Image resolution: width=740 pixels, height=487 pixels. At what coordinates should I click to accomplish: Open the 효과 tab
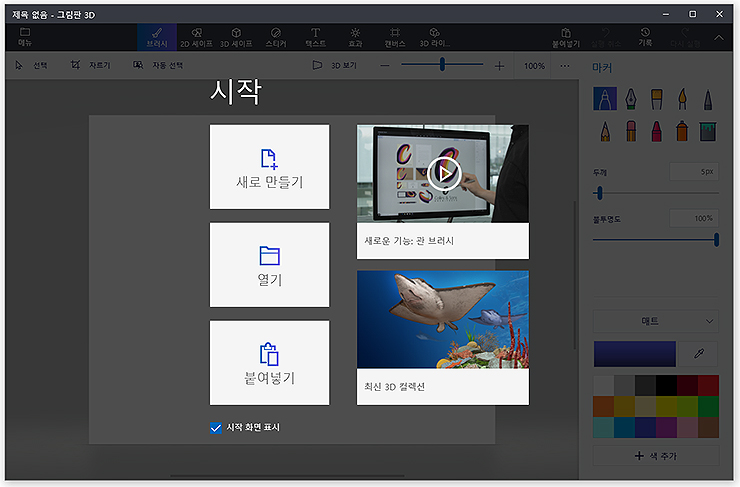(355, 37)
